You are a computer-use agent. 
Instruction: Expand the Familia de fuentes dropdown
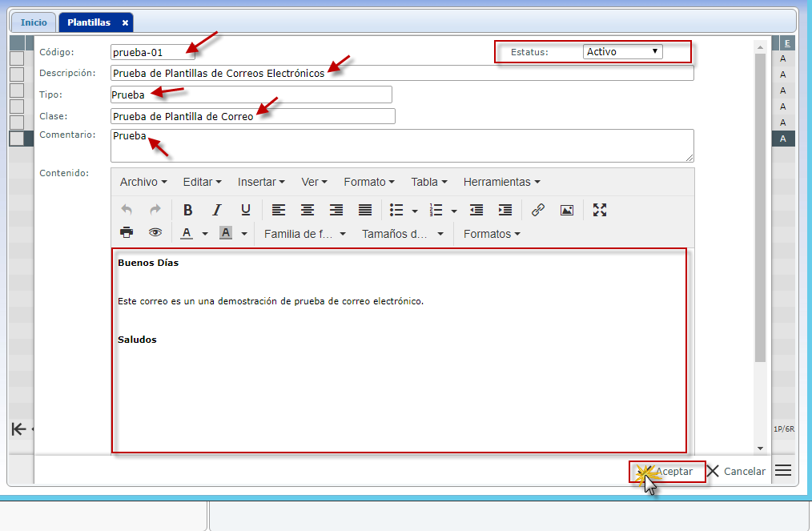coord(305,234)
